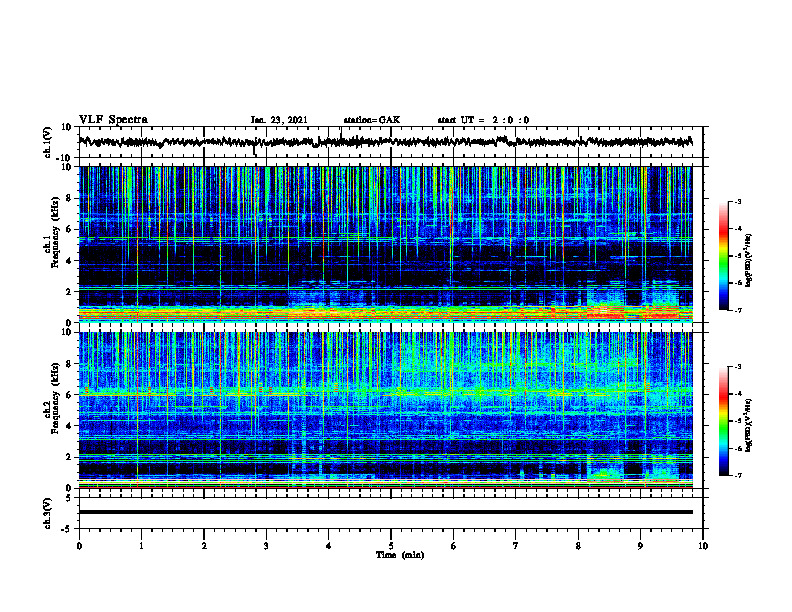The width and height of the screenshot is (792, 612).
Task: Click the ch.2 frequency axis tick "2"
Action: coord(70,457)
